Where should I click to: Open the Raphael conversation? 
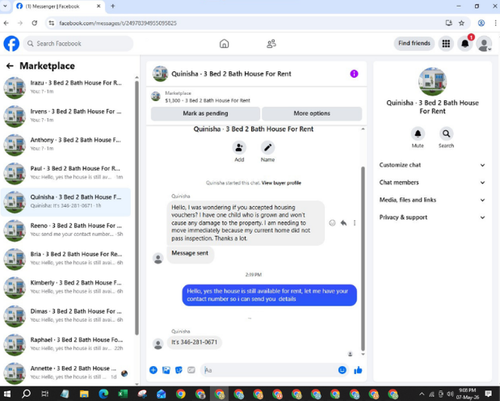pos(66,344)
